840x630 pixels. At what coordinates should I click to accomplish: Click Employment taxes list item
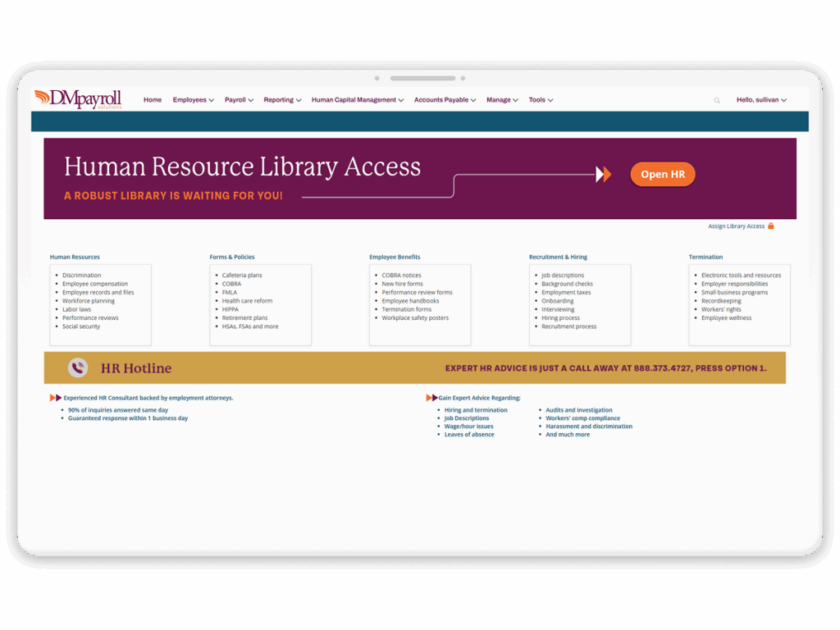tap(566, 293)
